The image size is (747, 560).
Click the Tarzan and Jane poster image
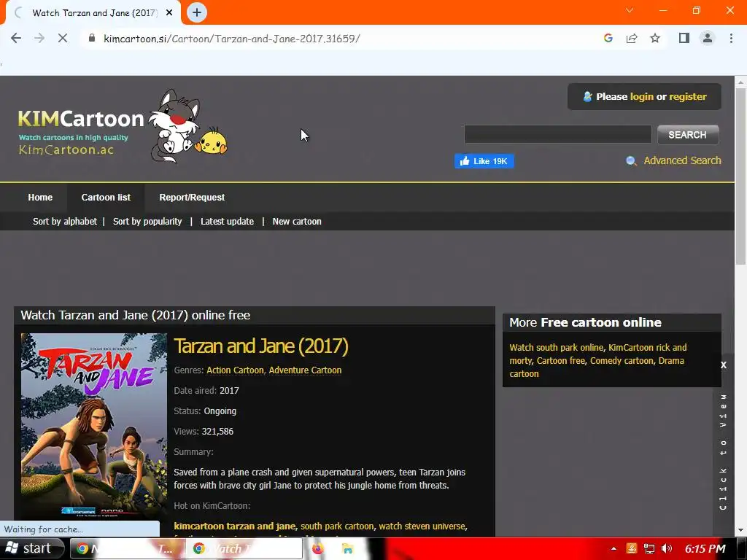[x=94, y=427]
